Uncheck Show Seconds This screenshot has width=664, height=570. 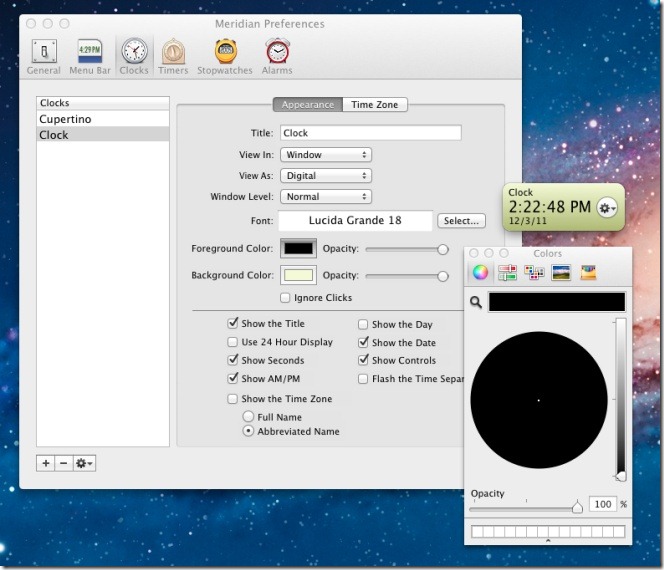click(232, 360)
